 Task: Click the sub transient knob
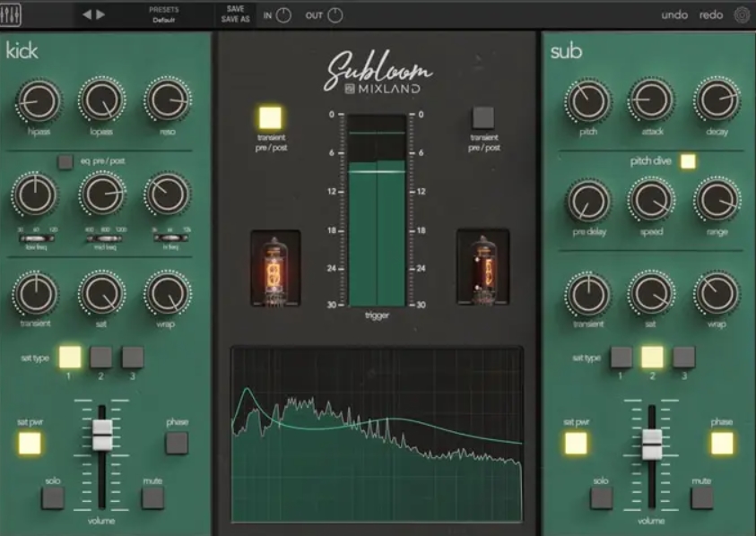pos(588,294)
